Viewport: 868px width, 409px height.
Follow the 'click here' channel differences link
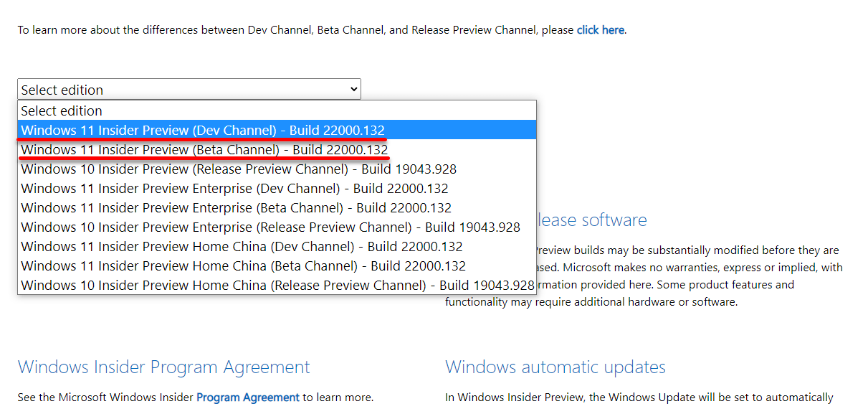tap(600, 30)
